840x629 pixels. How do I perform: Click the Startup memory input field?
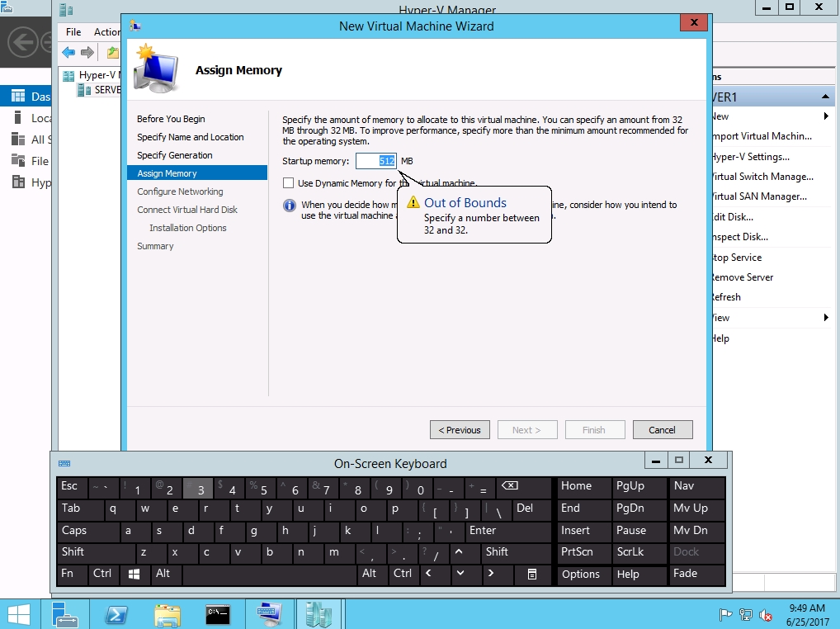click(x=376, y=161)
